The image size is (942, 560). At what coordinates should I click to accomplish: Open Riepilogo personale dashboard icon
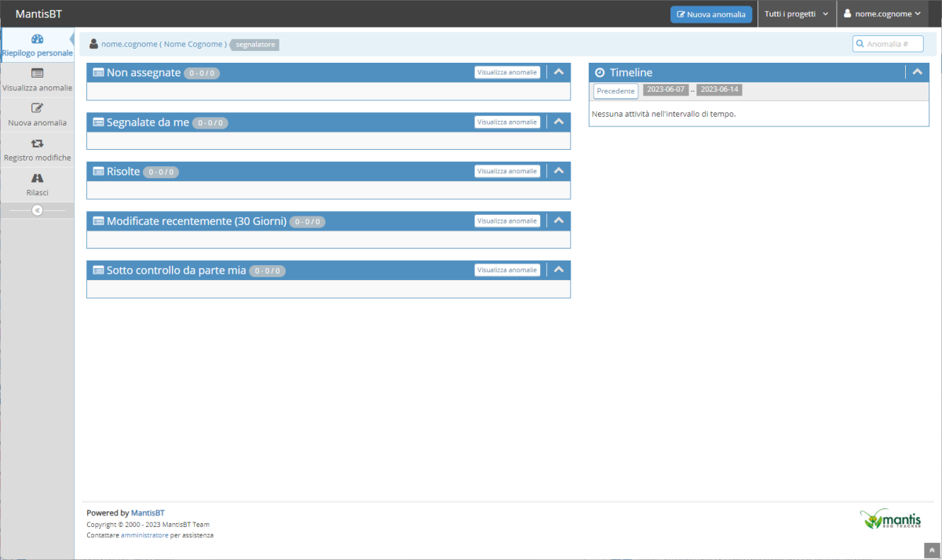point(37,39)
